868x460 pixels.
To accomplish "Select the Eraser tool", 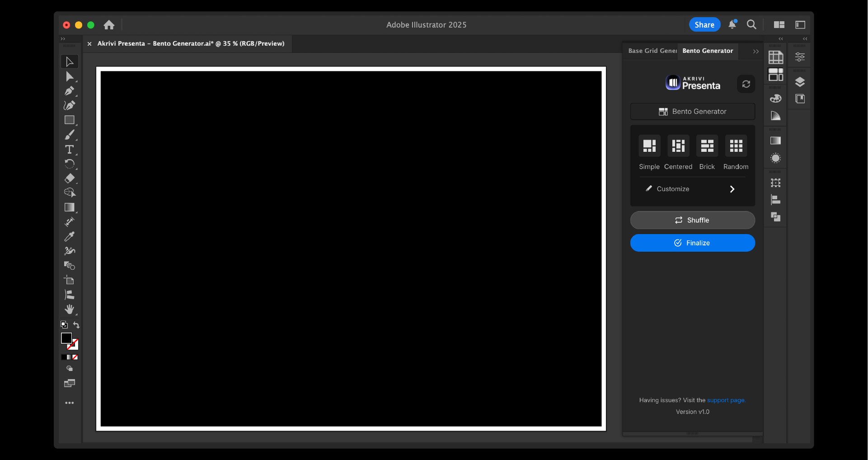I will [x=70, y=178].
